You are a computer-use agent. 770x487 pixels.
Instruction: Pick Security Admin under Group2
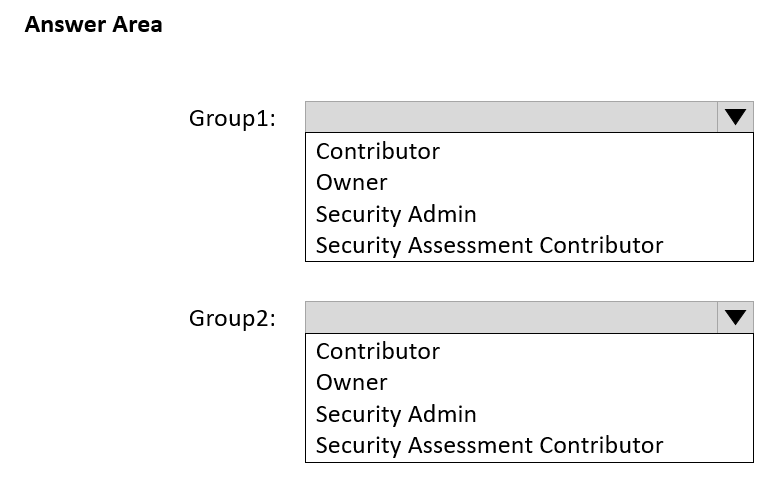tap(396, 414)
